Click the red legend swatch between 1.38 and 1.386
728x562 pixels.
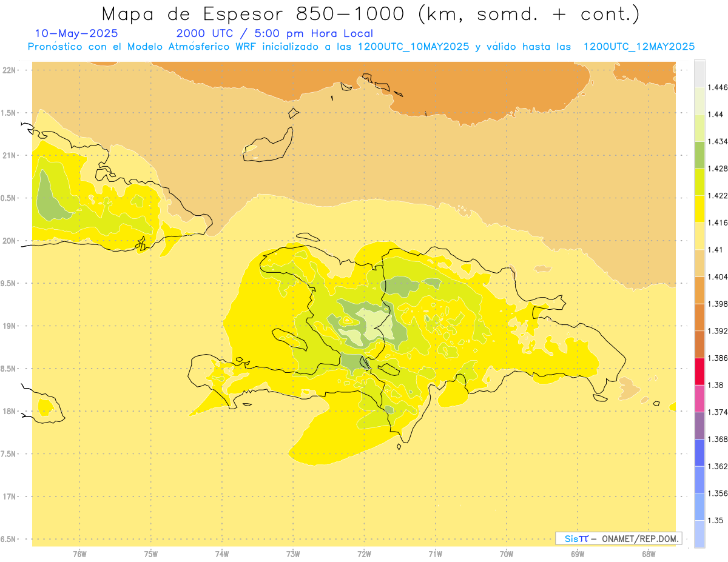click(x=699, y=371)
